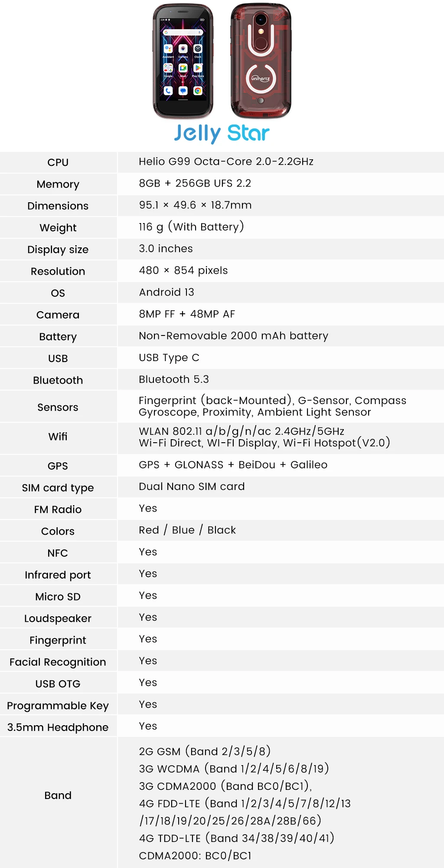Tap the Assistant app icon on phone
The height and width of the screenshot is (868, 444).
click(168, 49)
